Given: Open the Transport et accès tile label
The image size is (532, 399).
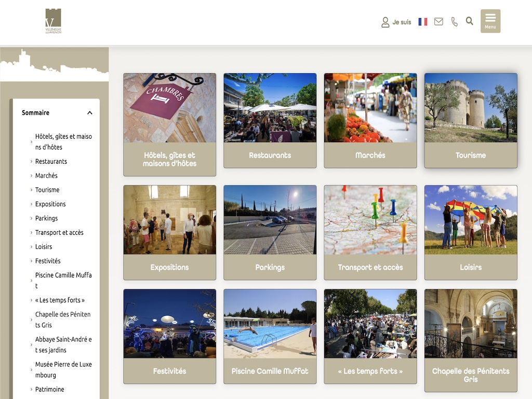Looking at the screenshot, I should point(370,268).
